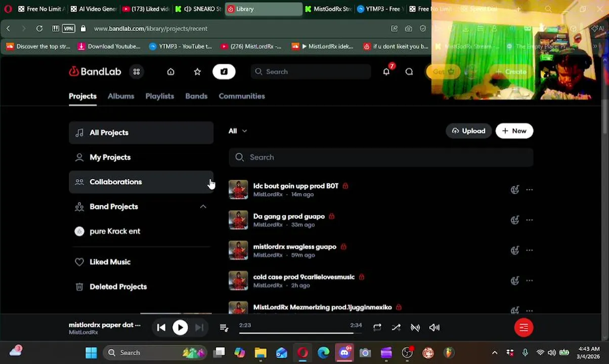Select All Projects in sidebar
The image size is (609, 364).
pos(141,132)
